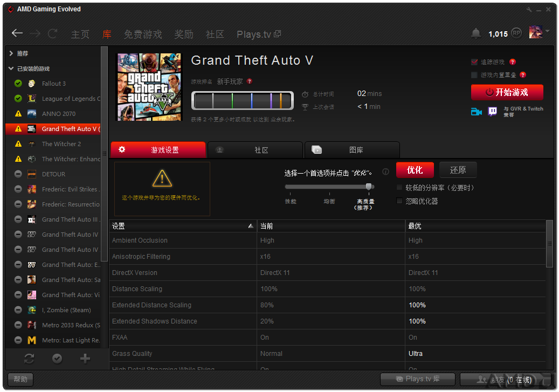Open the 奖励 tab

click(x=184, y=35)
